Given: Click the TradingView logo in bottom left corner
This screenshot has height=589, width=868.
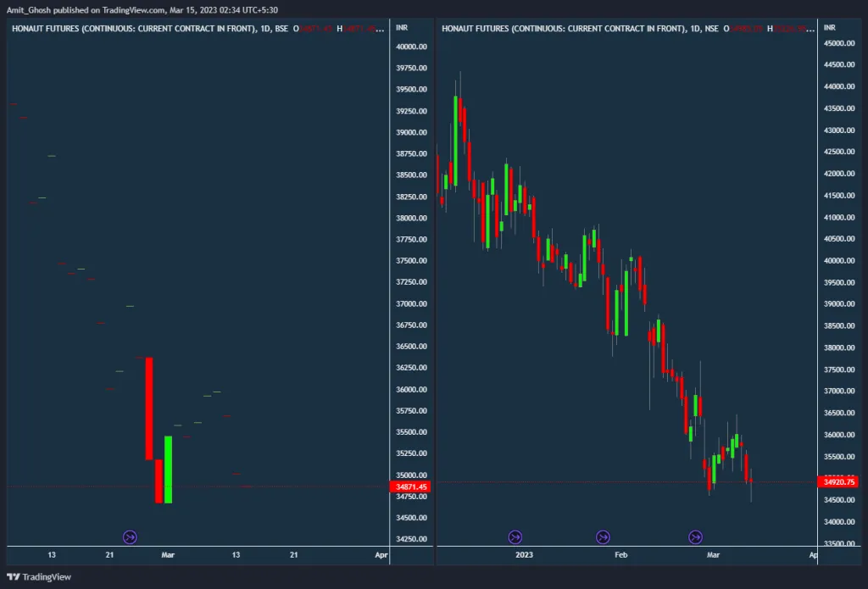Looking at the screenshot, I should pos(37,577).
